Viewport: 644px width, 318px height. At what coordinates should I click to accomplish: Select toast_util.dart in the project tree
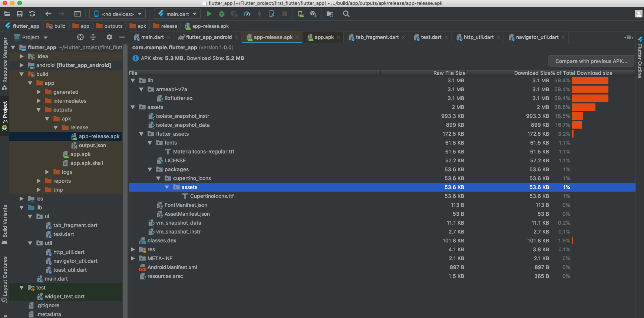(70, 270)
